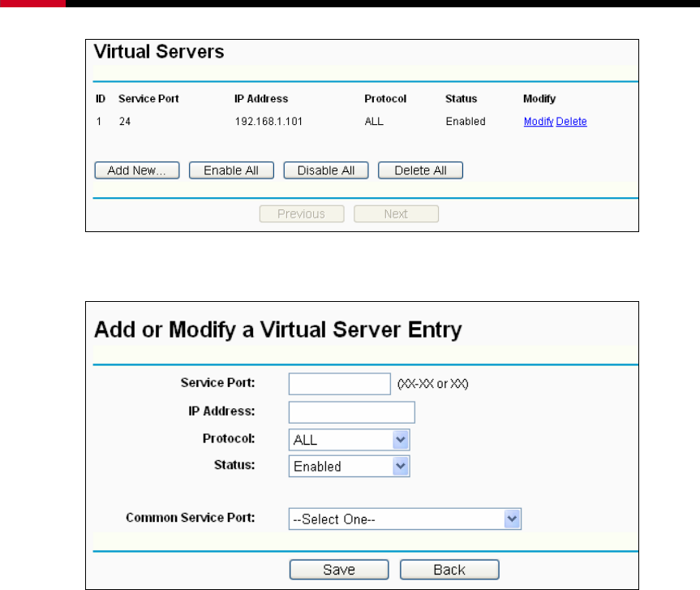Click Enable All button

tap(231, 170)
